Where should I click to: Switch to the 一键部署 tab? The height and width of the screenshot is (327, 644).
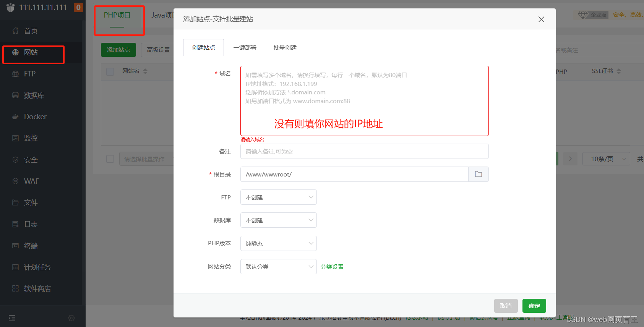tap(245, 47)
